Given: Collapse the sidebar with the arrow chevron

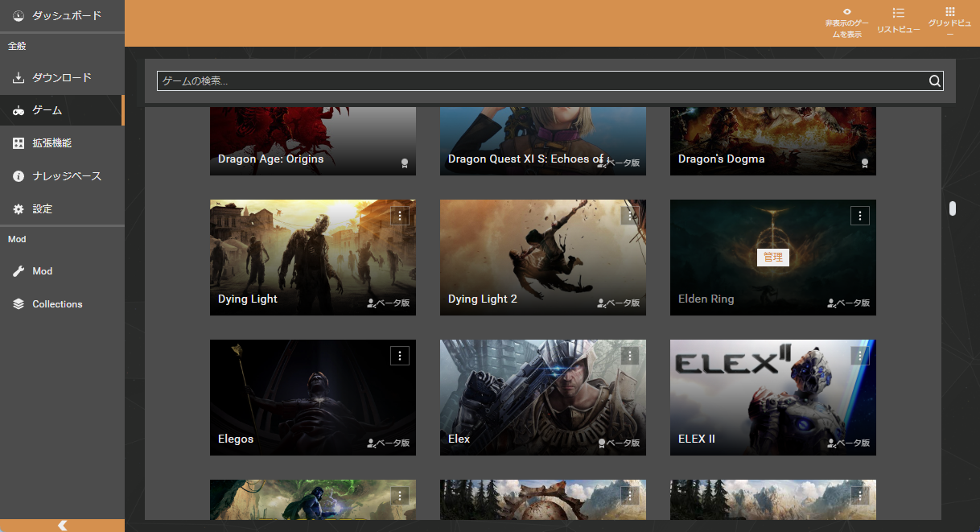Looking at the screenshot, I should pyautogui.click(x=63, y=525).
